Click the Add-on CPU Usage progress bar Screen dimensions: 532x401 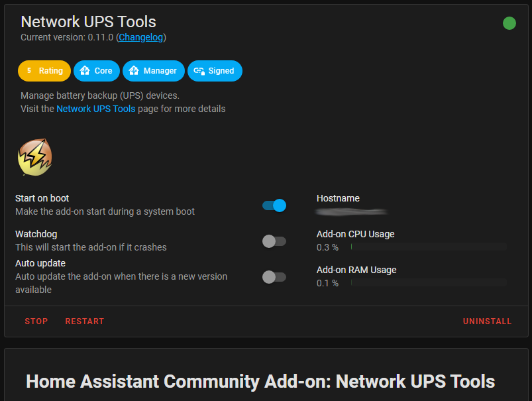429,247
